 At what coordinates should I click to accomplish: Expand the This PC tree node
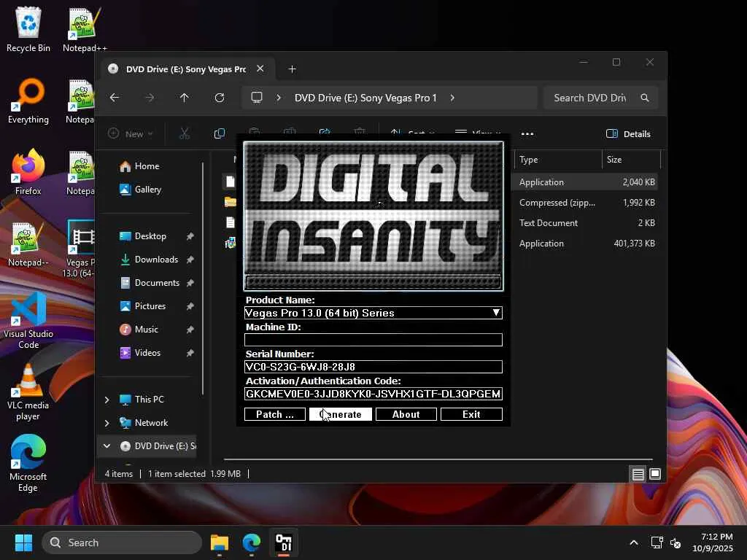pos(107,400)
